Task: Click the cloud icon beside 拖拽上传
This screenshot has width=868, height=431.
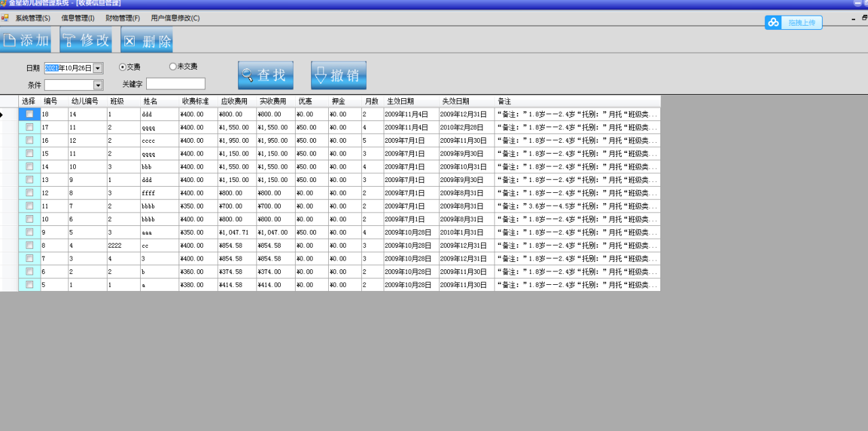Action: (773, 22)
